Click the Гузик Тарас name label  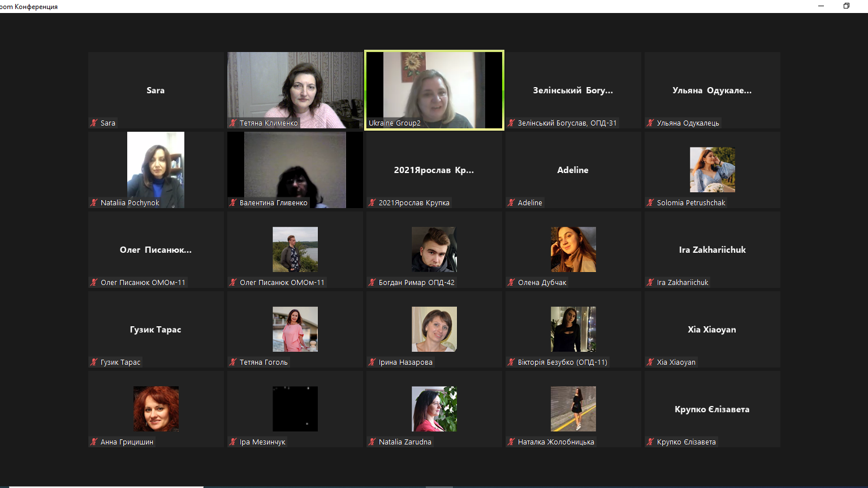click(x=120, y=362)
